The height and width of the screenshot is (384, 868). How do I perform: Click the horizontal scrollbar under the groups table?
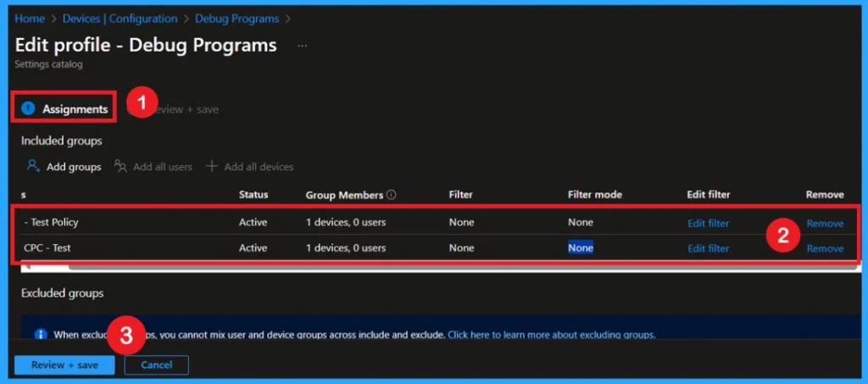pyautogui.click(x=462, y=267)
